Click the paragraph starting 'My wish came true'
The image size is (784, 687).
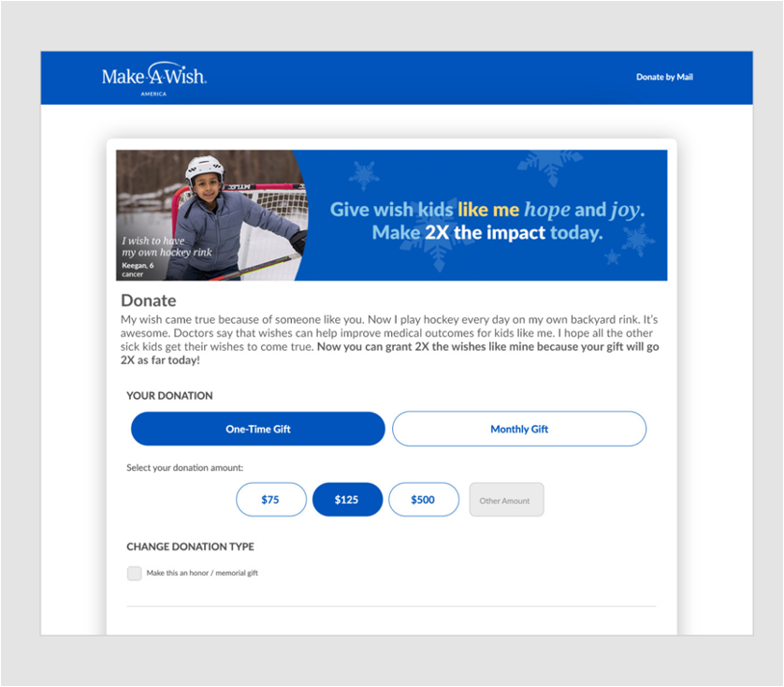click(x=389, y=340)
